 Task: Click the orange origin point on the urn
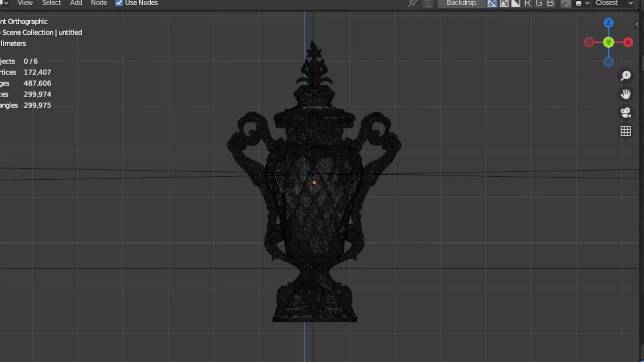click(x=314, y=183)
